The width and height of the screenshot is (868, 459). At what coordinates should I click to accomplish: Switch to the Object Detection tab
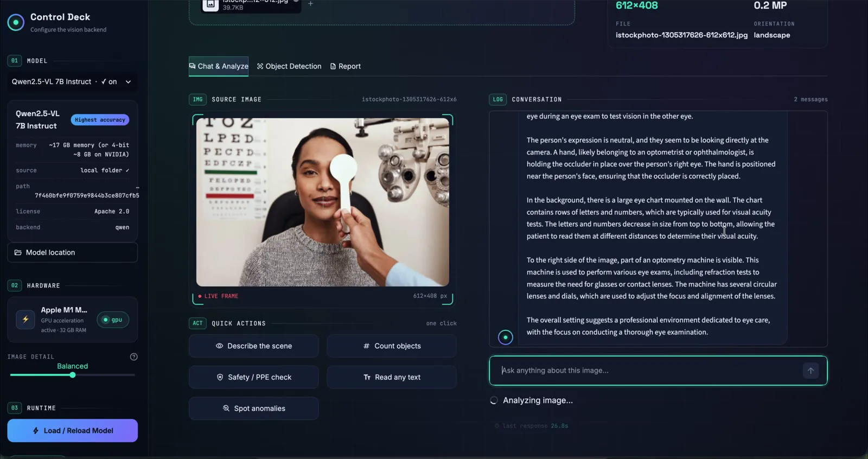[x=289, y=66]
